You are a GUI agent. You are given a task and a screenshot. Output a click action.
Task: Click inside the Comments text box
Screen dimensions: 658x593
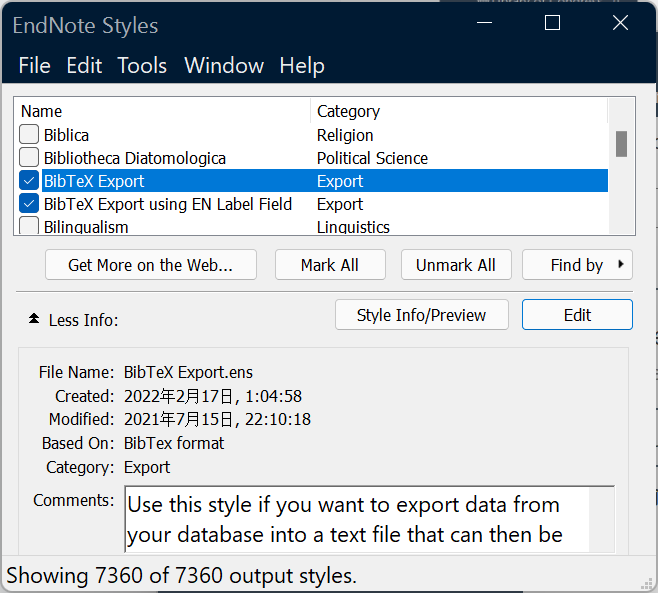pyautogui.click(x=369, y=519)
